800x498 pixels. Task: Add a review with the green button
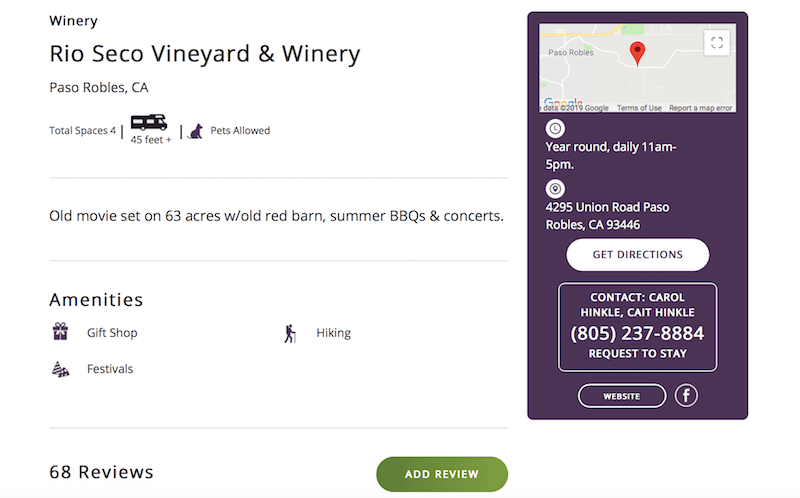442,474
